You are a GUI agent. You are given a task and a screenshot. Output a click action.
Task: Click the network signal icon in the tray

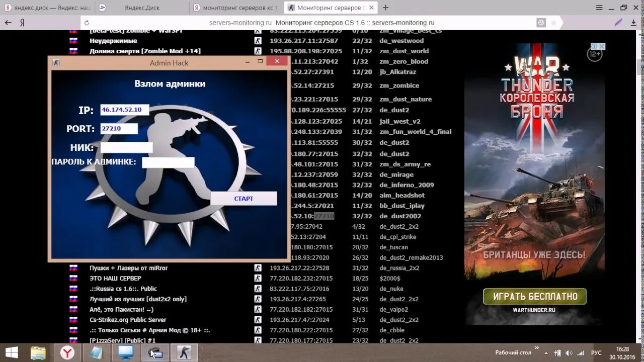tap(580, 352)
